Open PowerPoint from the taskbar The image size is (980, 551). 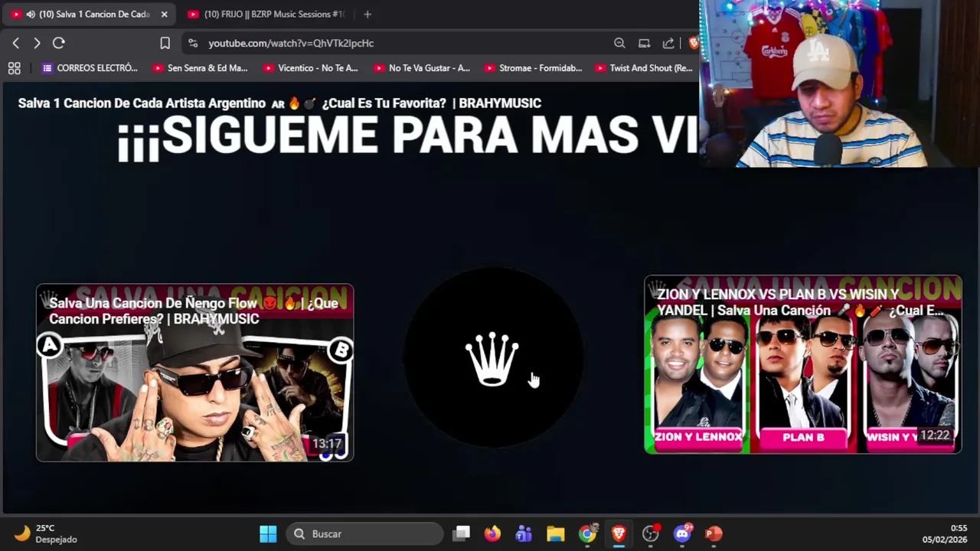714,534
